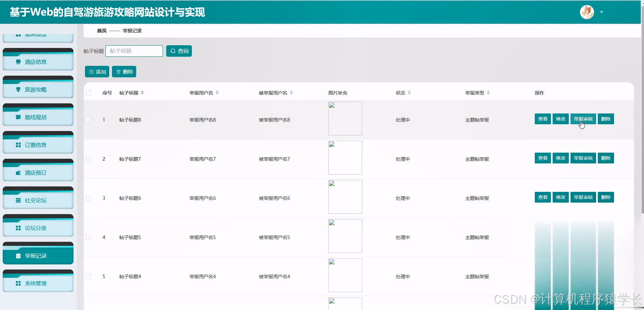The image size is (644, 310).
Task: Click the 订票信息 grid icon
Action: (18, 145)
